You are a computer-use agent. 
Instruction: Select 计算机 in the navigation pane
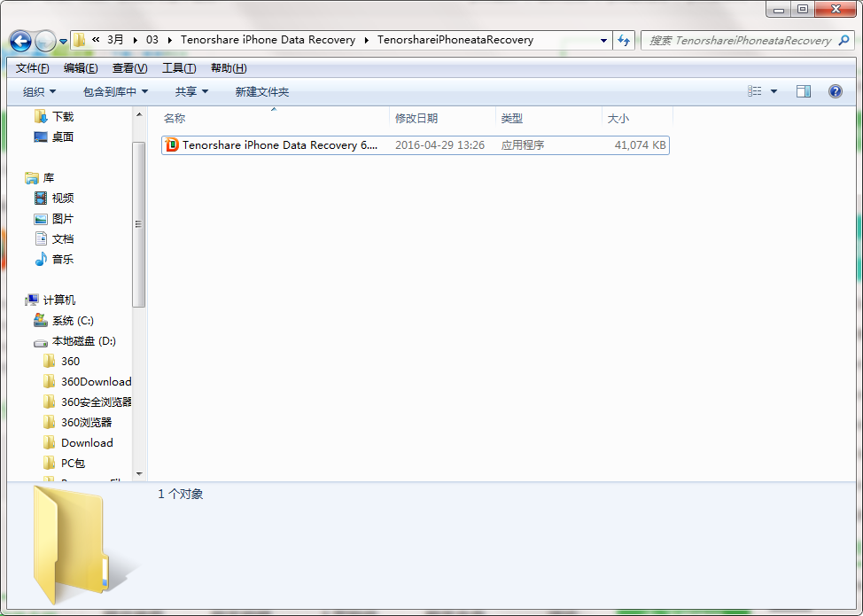coord(58,300)
